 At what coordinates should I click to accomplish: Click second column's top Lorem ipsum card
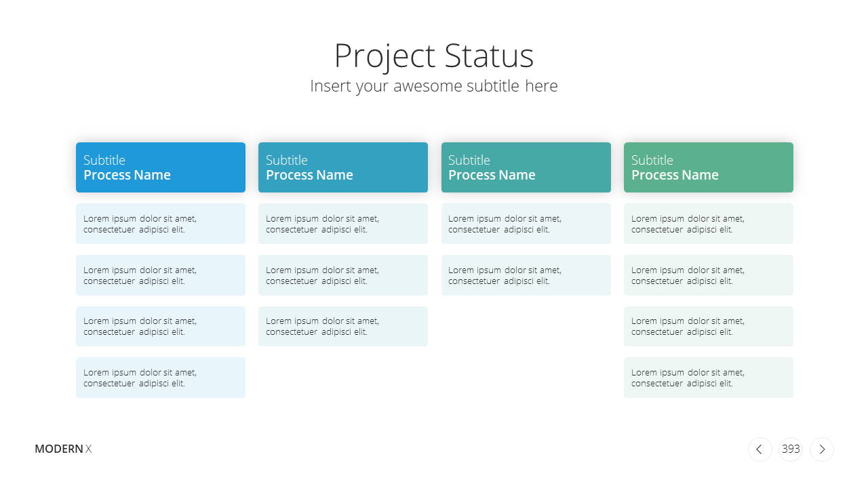[x=343, y=224]
